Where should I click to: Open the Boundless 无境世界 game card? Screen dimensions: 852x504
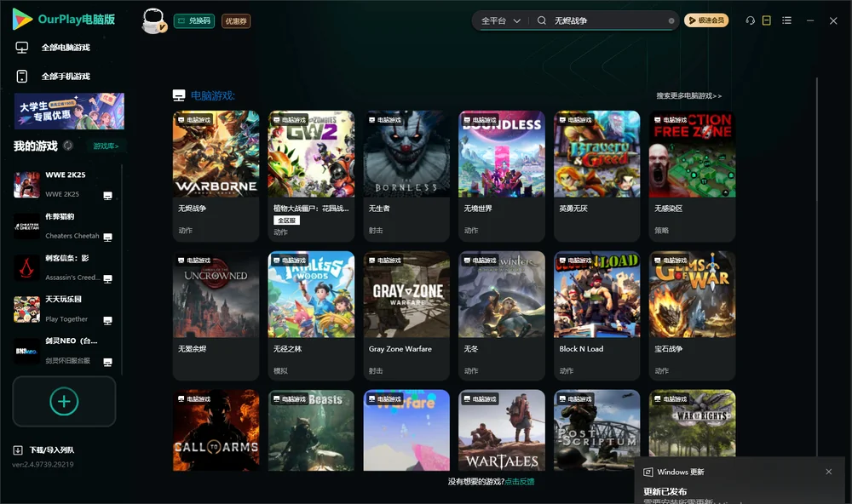(x=502, y=176)
